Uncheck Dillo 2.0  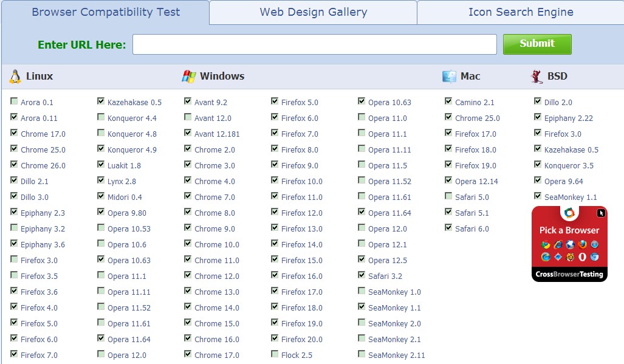[538, 101]
